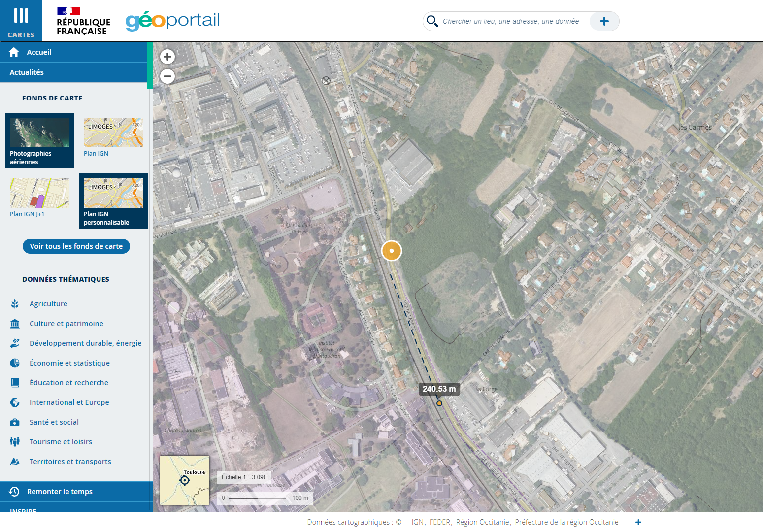Open the CARTES main menu icon

(21, 21)
